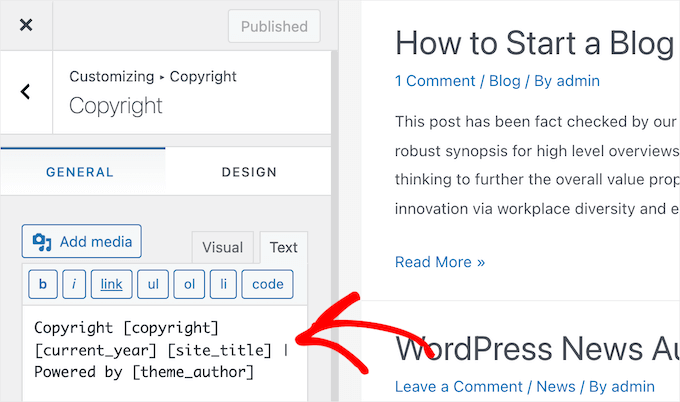Click the Published button
The width and height of the screenshot is (680, 402).
pos(274,25)
